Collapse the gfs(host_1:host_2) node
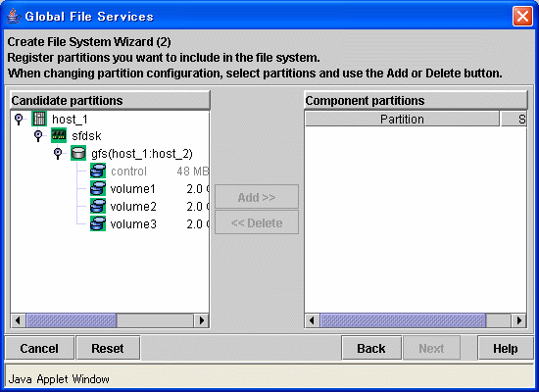The width and height of the screenshot is (539, 392). coord(58,153)
